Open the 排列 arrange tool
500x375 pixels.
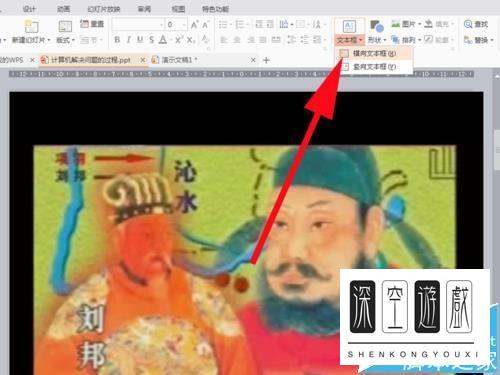406,40
